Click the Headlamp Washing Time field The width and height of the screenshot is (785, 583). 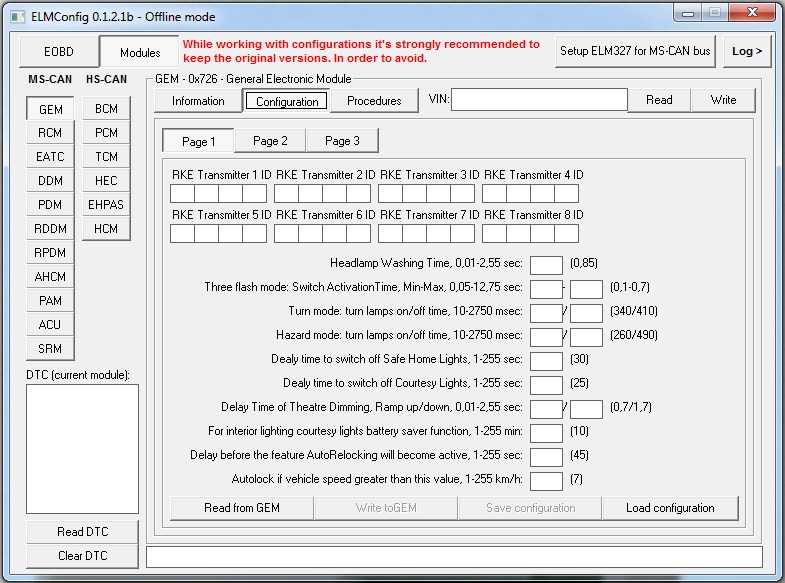click(546, 265)
